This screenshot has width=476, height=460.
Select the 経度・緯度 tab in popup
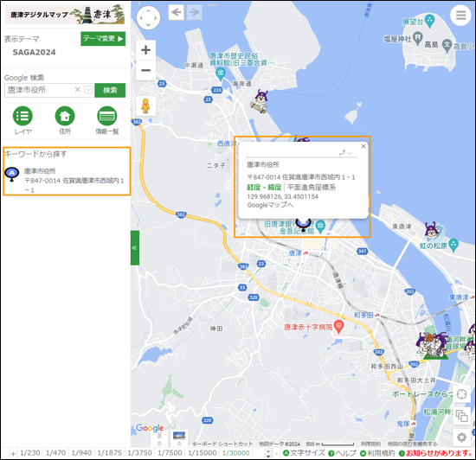264,188
